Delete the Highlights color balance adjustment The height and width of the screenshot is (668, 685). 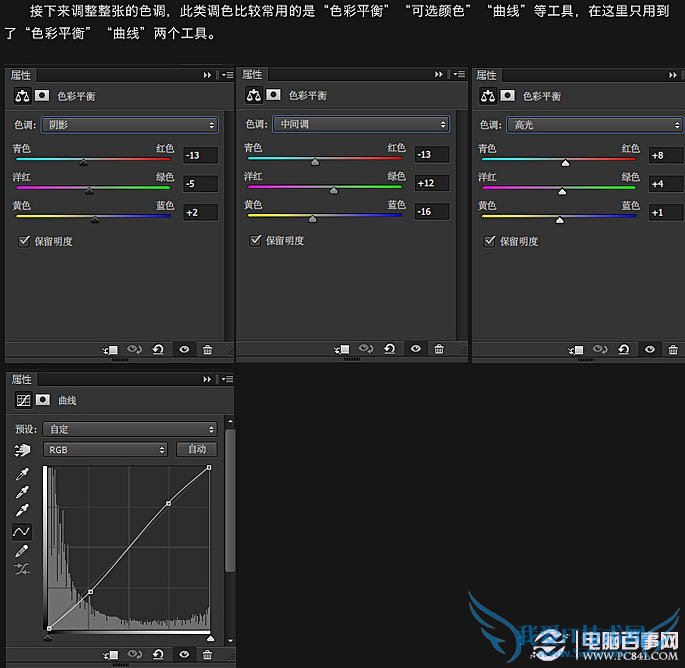[673, 350]
